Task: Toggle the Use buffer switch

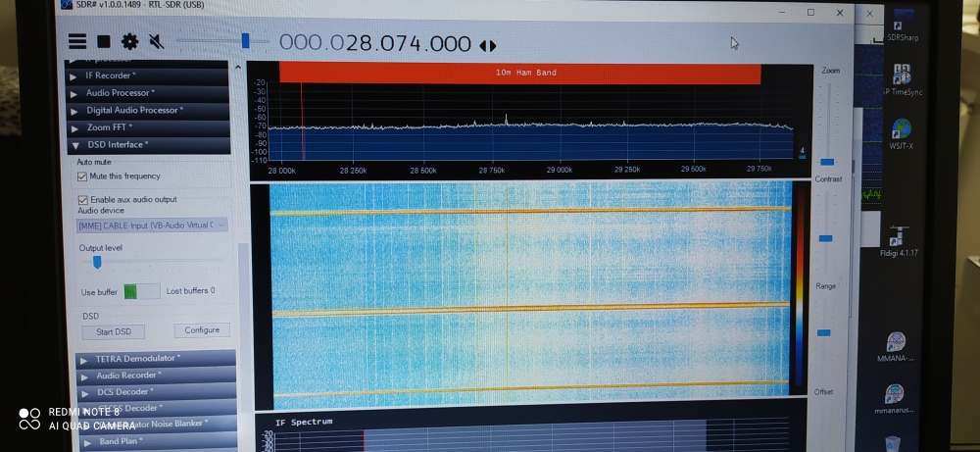Action: [143, 291]
